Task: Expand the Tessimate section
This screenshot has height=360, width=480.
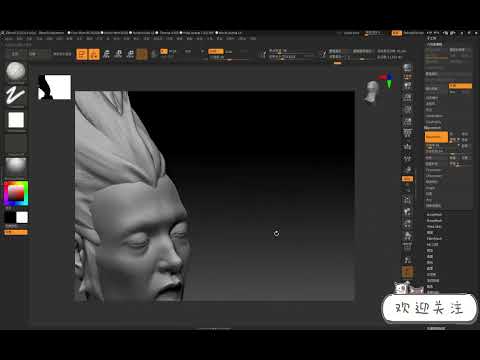Action: [x=434, y=170]
